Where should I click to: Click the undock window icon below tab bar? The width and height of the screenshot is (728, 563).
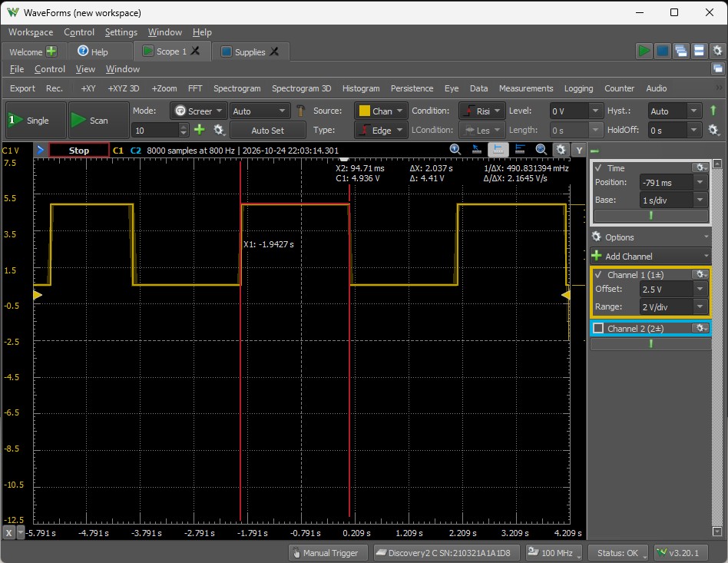(718, 69)
